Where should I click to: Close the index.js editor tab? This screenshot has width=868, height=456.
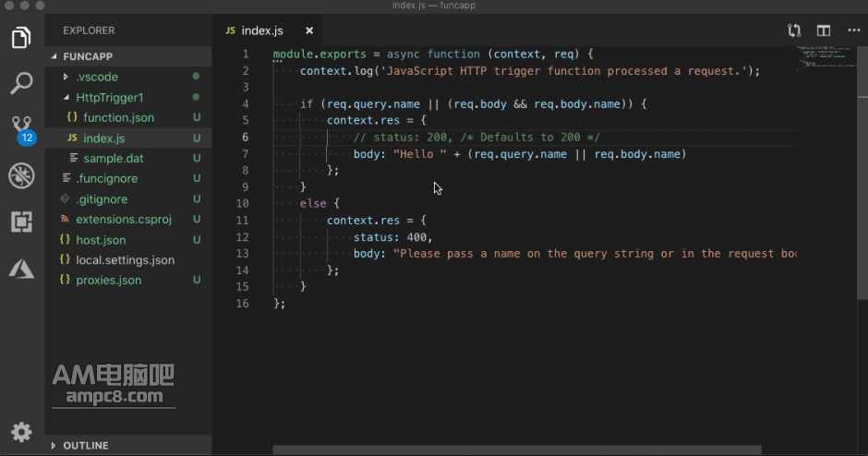point(309,30)
